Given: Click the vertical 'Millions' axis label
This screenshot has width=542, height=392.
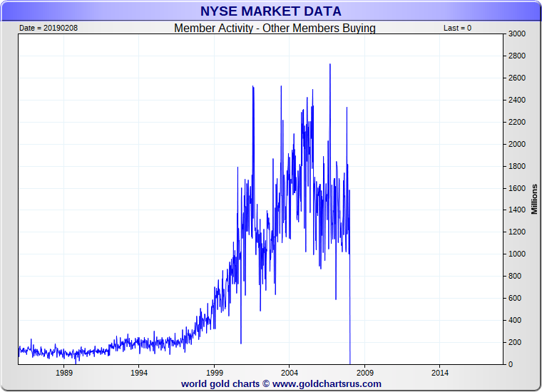Looking at the screenshot, I should [x=534, y=200].
